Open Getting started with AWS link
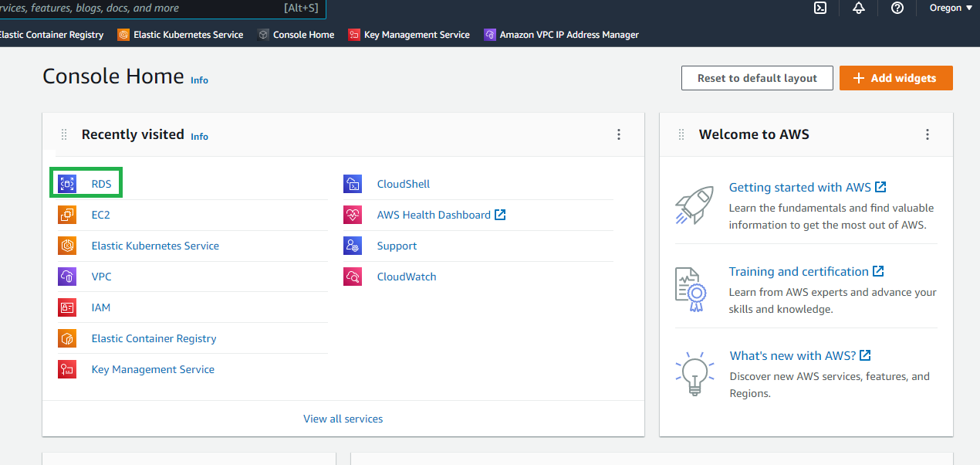 click(799, 187)
